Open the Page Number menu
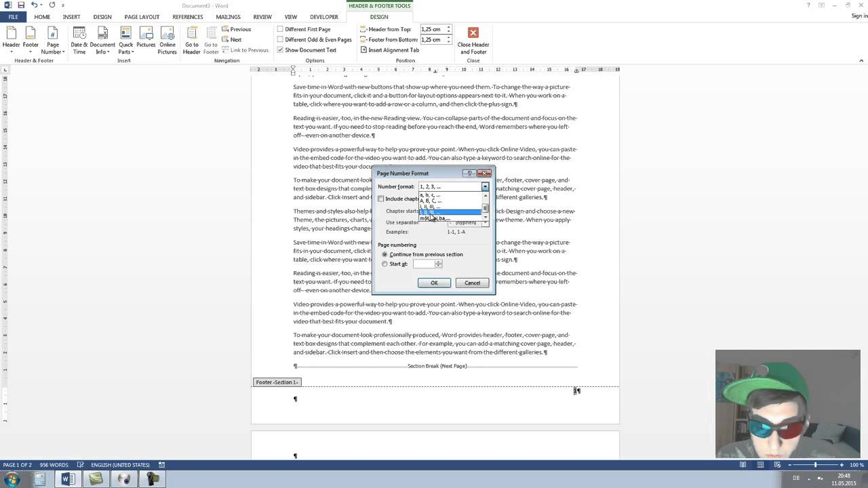 click(53, 40)
